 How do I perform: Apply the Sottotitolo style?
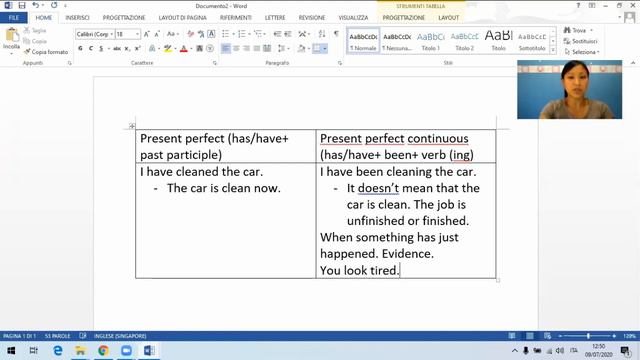point(532,41)
